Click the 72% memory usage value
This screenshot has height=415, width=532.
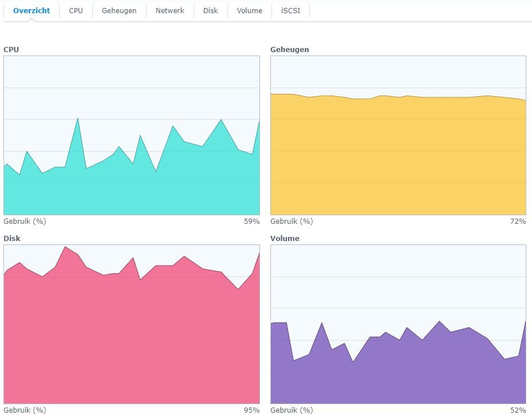click(518, 222)
